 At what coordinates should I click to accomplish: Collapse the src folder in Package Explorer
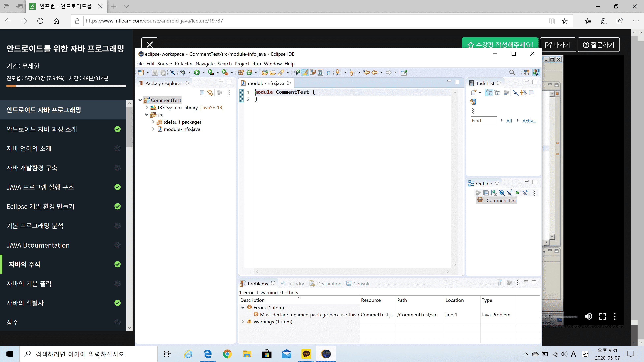(x=147, y=115)
